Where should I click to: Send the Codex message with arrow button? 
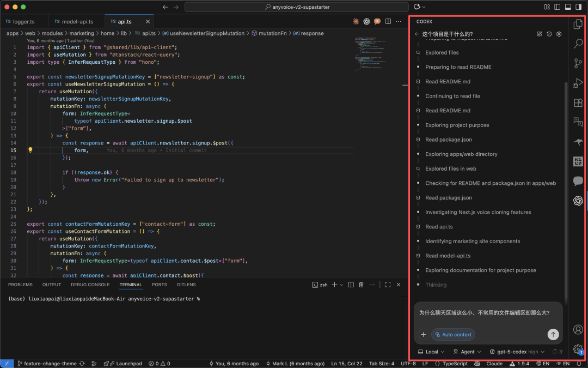point(553,334)
